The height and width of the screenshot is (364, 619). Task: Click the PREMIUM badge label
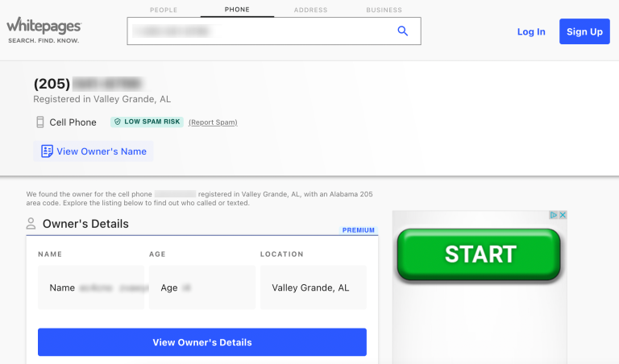point(359,230)
